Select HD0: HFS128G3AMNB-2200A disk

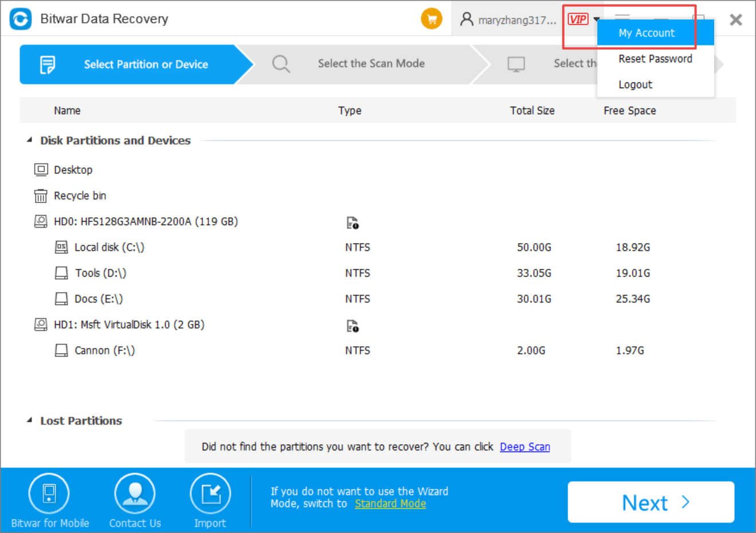pyautogui.click(x=145, y=221)
